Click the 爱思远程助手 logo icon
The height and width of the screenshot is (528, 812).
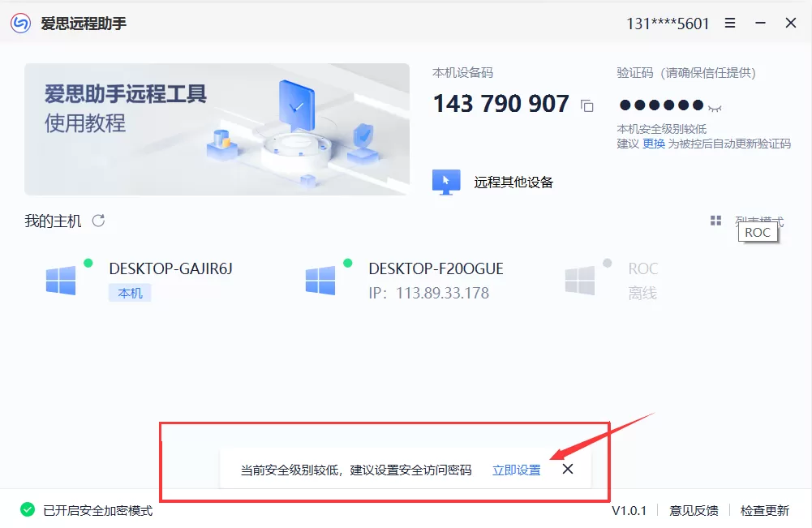pyautogui.click(x=21, y=24)
